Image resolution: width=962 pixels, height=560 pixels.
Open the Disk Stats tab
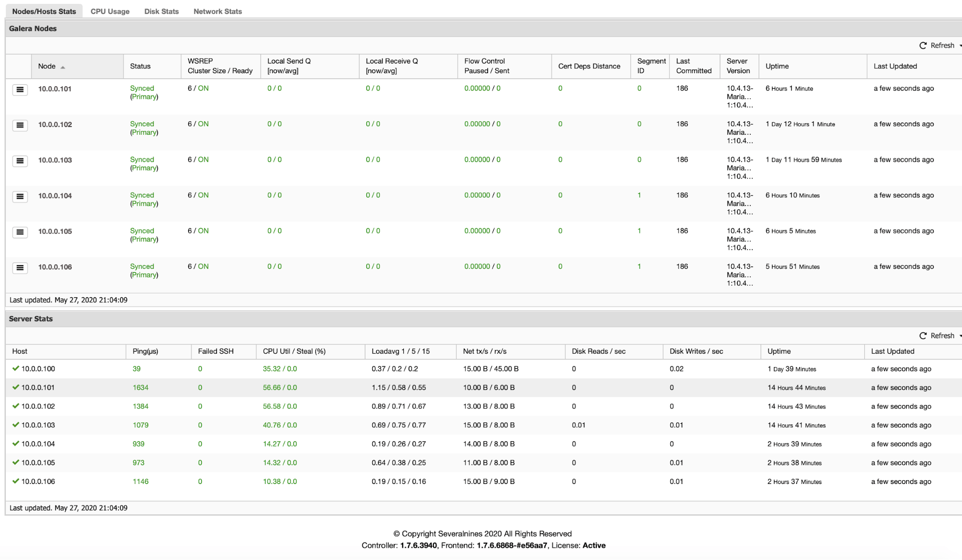161,11
